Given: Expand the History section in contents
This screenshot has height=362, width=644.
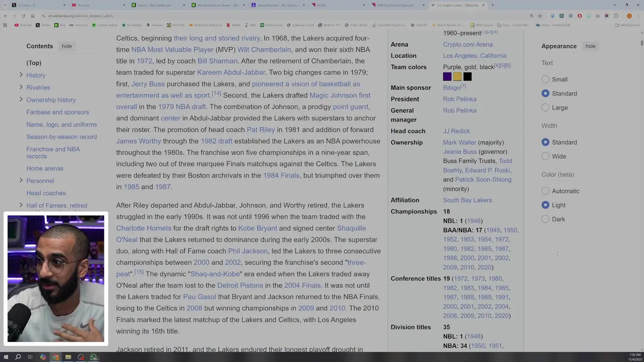Looking at the screenshot, I should click(21, 75).
